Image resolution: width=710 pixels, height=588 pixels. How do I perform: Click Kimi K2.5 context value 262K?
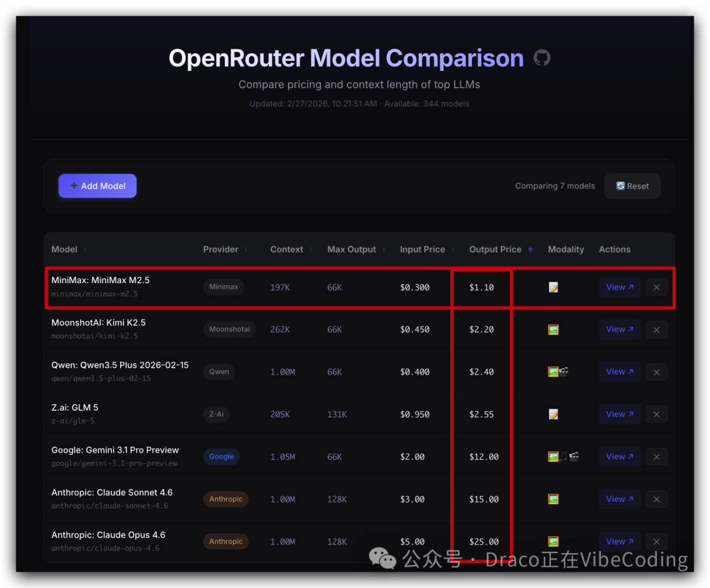(280, 330)
